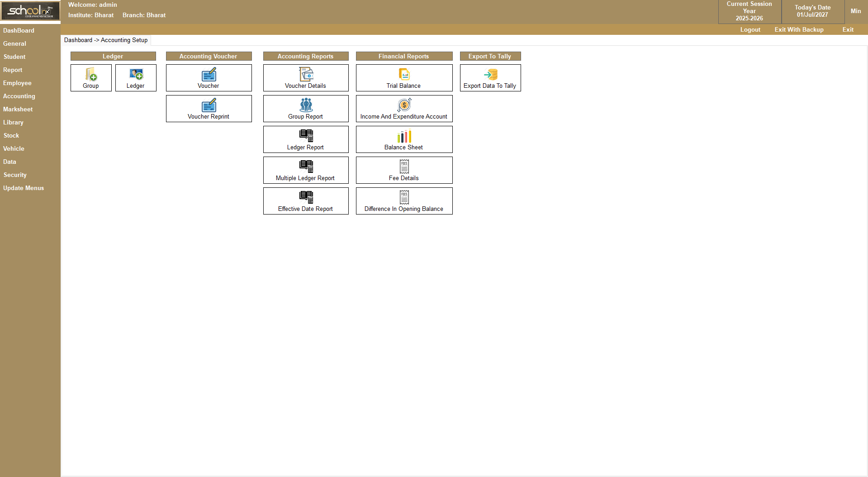Viewport: 868px width, 477px height.
Task: Click the Financial Reports header
Action: pos(404,56)
